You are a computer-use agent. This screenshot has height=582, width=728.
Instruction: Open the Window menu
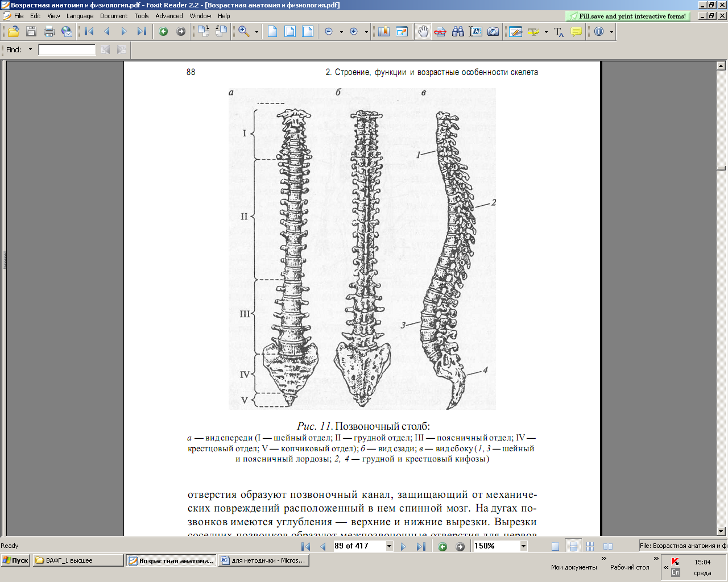pyautogui.click(x=201, y=16)
